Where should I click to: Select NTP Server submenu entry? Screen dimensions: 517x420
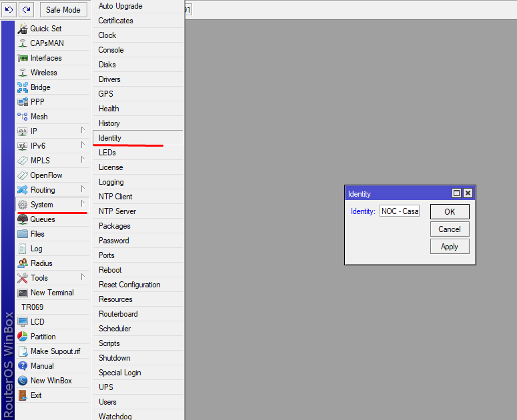[x=138, y=211]
